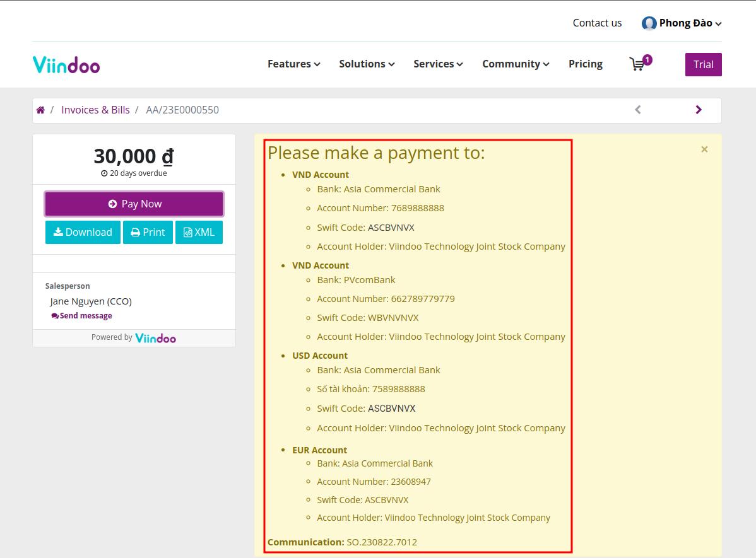Image resolution: width=756 pixels, height=558 pixels.
Task: Close the payment instructions alert
Action: pyautogui.click(x=704, y=149)
